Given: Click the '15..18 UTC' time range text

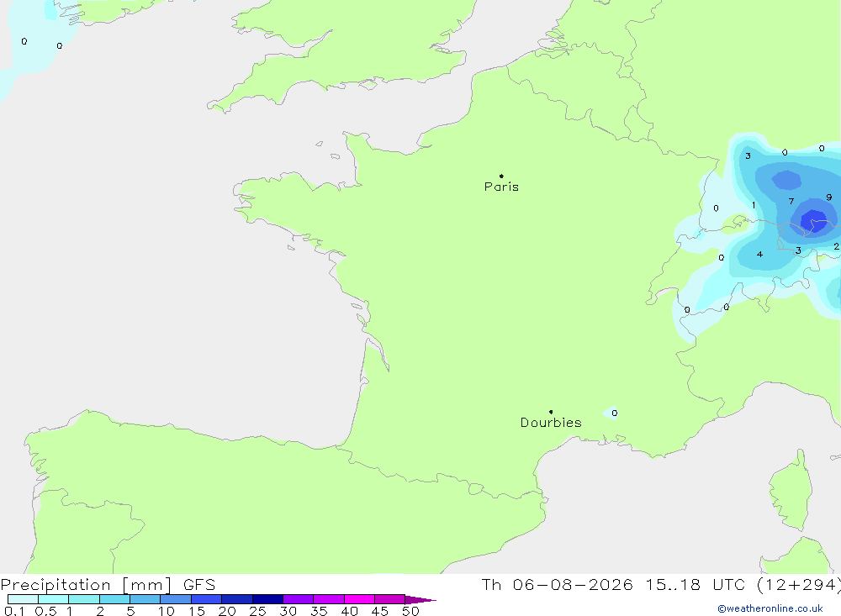Looking at the screenshot, I should (696, 584).
